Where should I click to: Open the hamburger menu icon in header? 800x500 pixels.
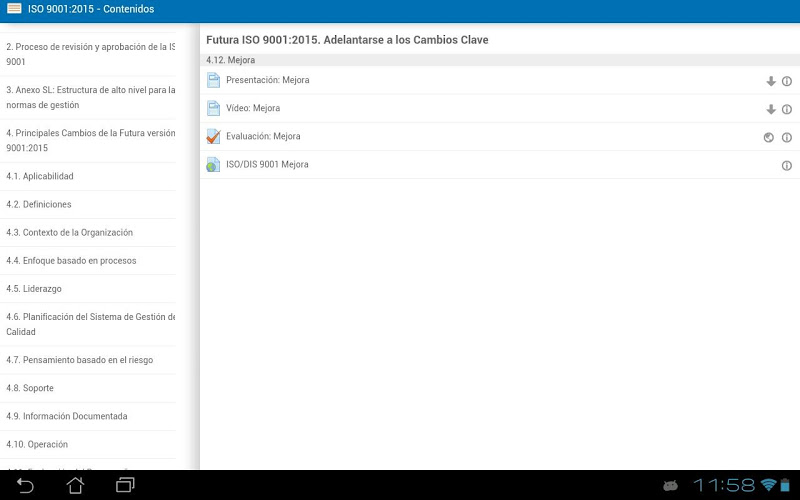14,8
